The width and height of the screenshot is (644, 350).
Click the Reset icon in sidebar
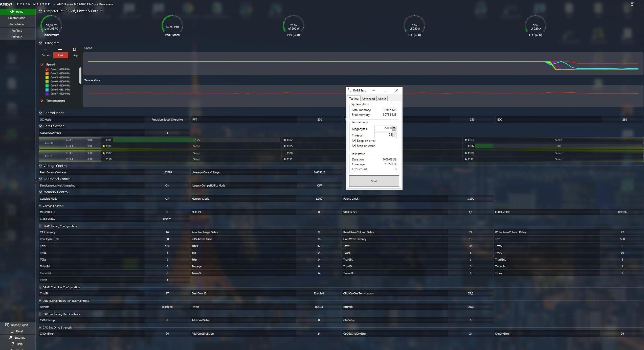12,331
